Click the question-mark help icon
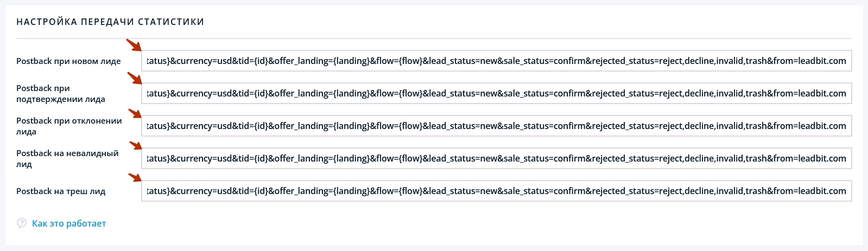The height and width of the screenshot is (251, 868). coord(22,223)
